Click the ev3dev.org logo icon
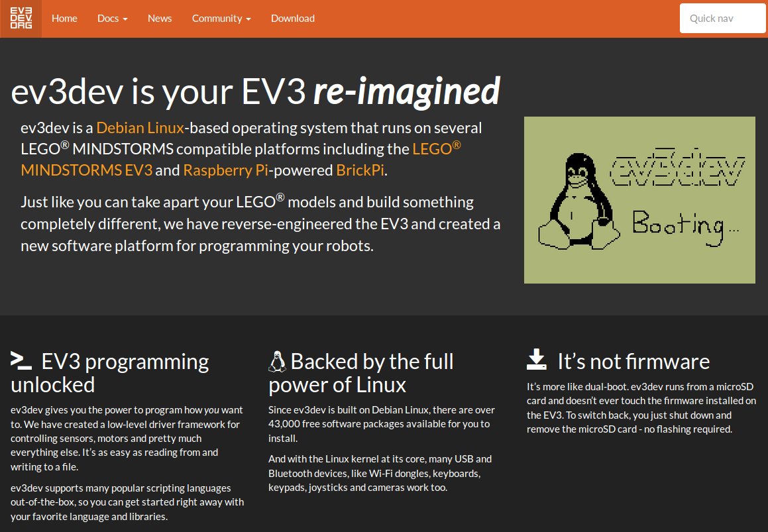 click(21, 19)
